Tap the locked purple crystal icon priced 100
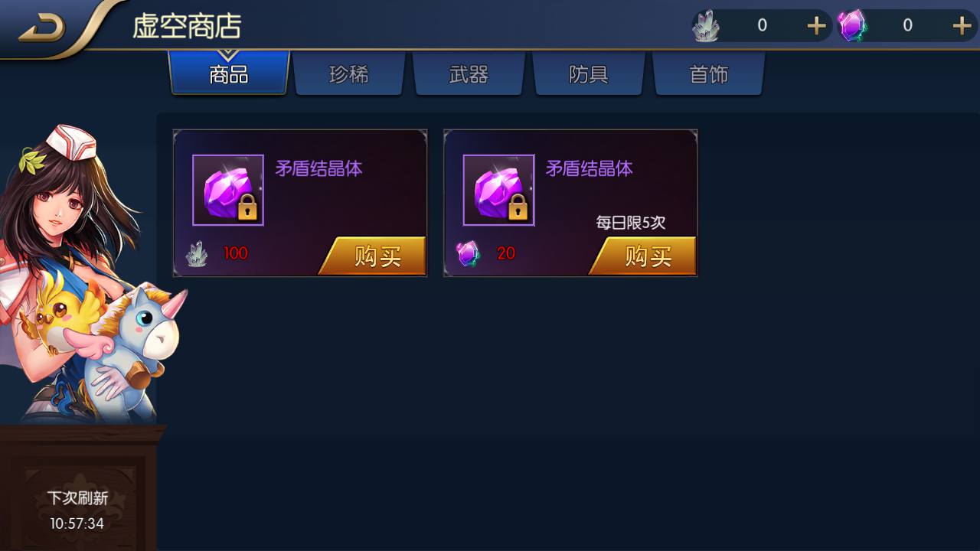980x551 pixels. click(228, 190)
